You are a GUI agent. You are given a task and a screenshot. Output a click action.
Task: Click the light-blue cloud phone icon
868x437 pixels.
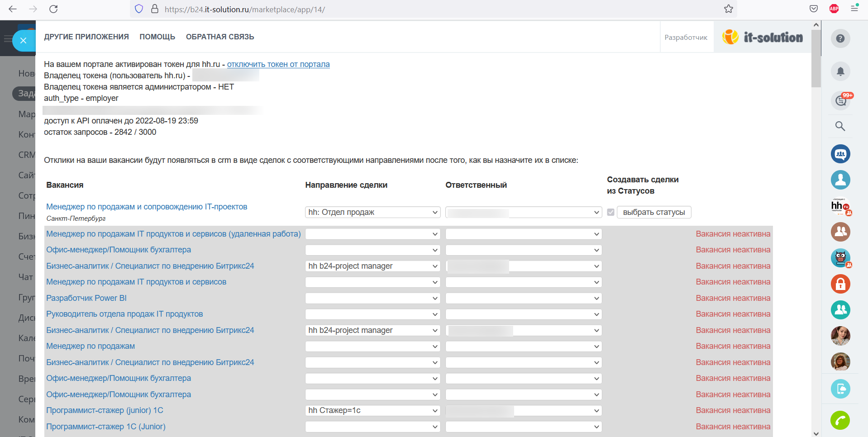[x=840, y=389]
